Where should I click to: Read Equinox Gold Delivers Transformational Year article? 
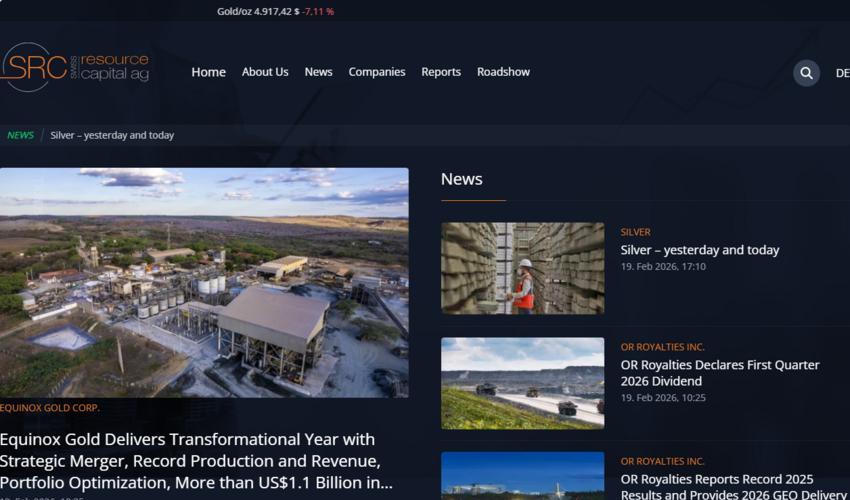pos(196,460)
